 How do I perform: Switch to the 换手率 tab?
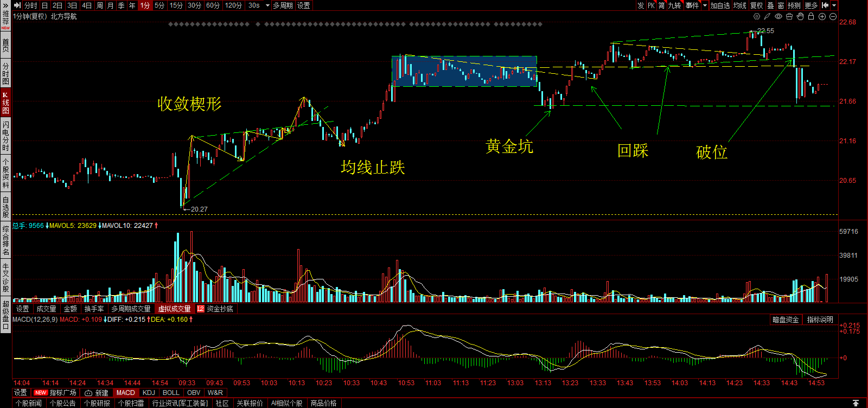[94, 309]
